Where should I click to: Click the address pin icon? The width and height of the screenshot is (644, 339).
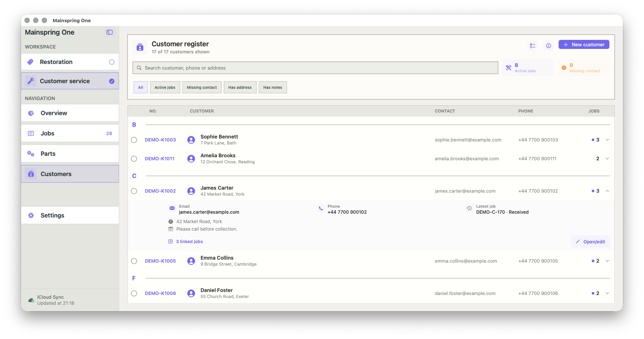[171, 222]
